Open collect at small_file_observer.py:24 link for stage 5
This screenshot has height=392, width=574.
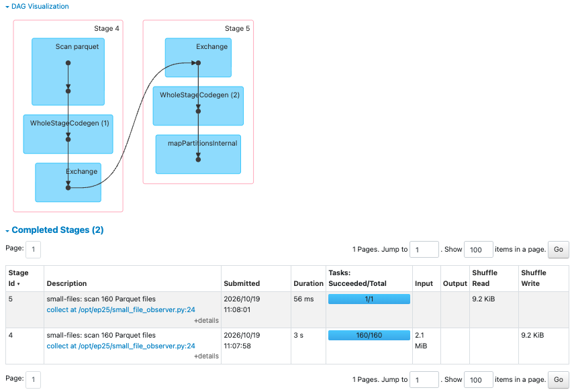[121, 309]
